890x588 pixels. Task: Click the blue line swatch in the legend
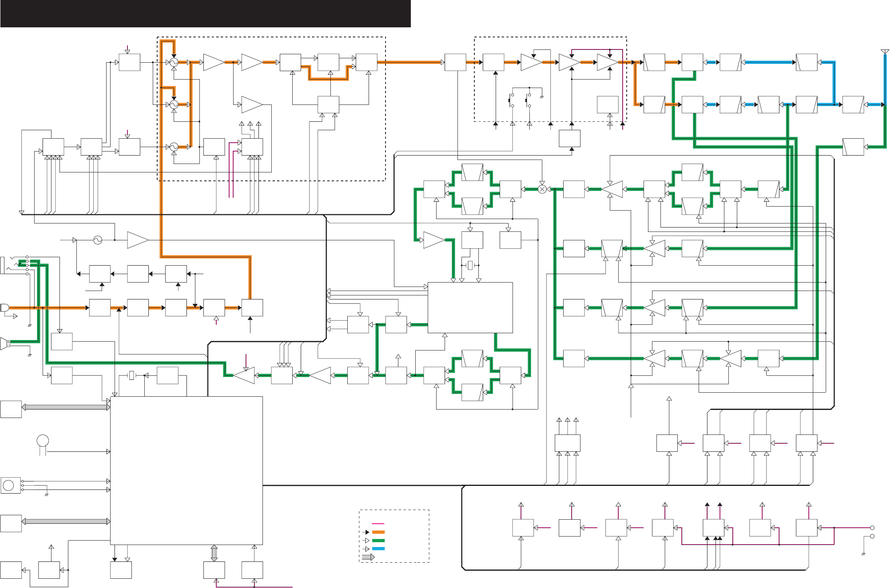coord(378,549)
